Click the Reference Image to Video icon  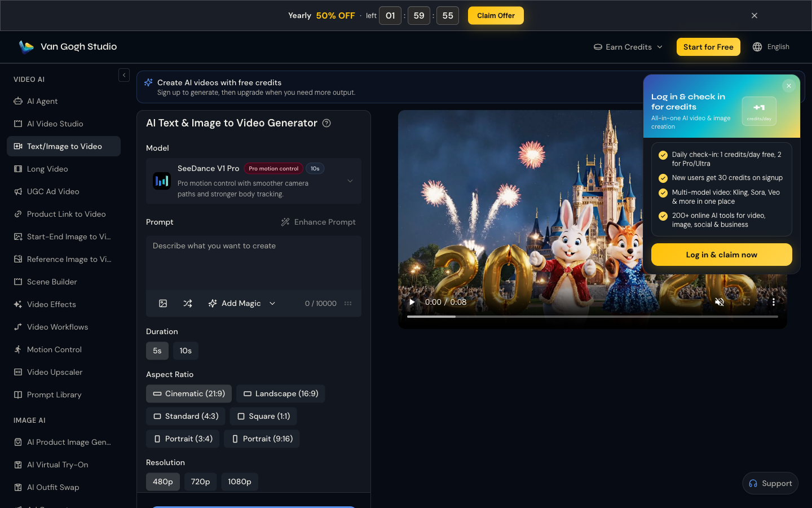(18, 259)
